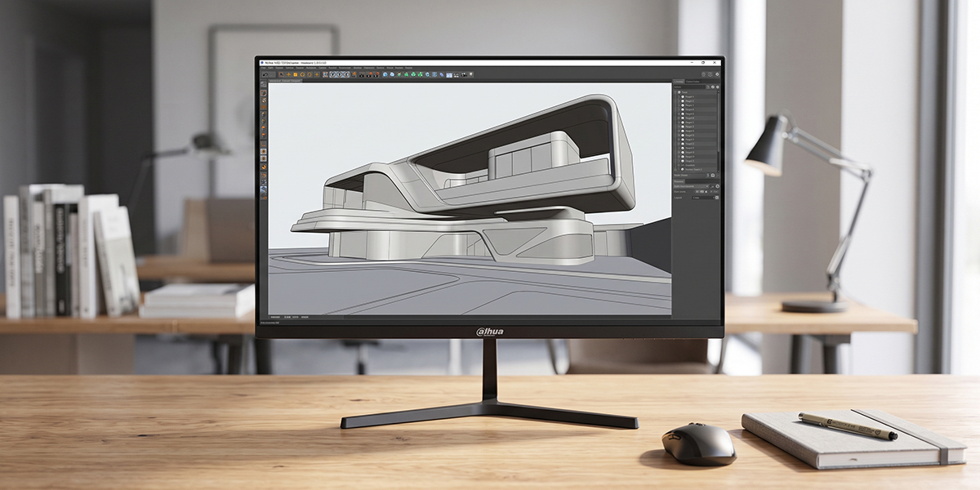The image size is (980, 490).
Task: Select the top-level root object row
Action: (694, 92)
